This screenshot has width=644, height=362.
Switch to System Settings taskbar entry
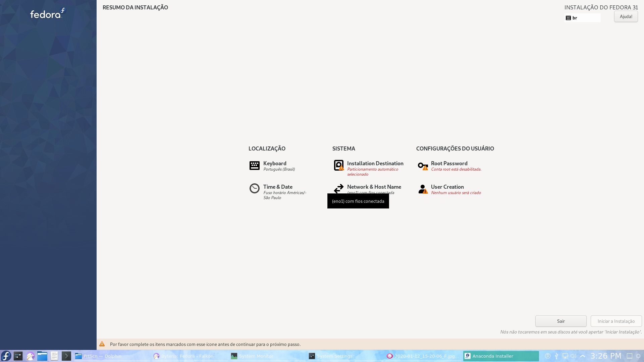point(345,356)
